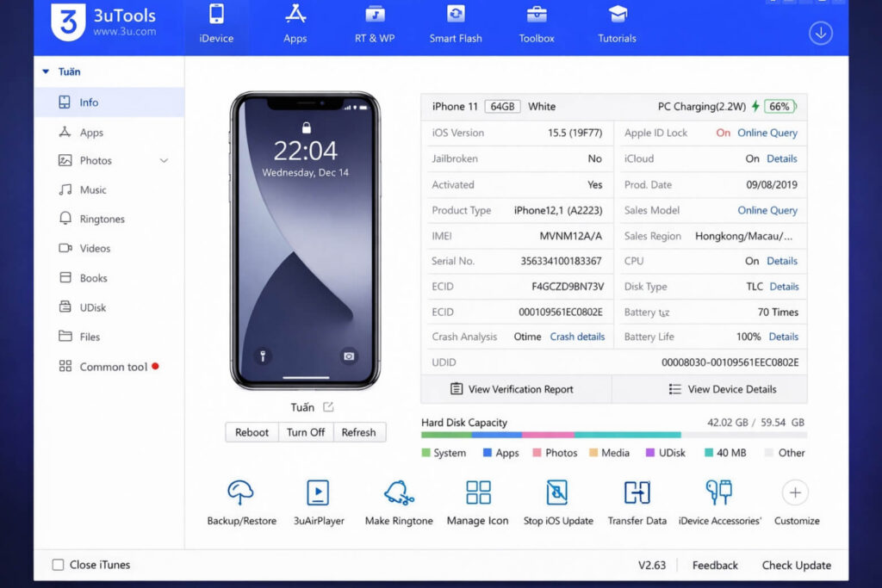The width and height of the screenshot is (882, 588).
Task: Click the Customize plus icon
Action: [x=795, y=493]
